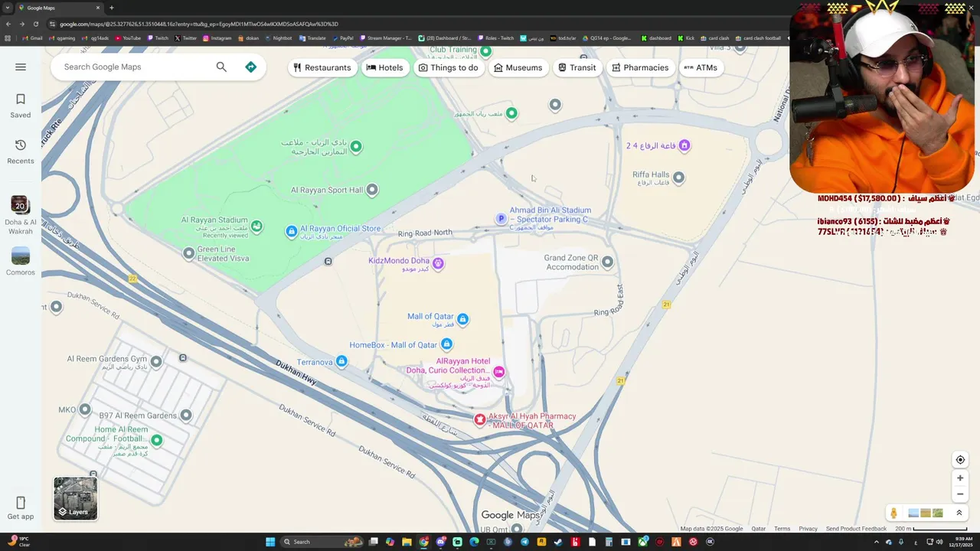Filter map by Transit

577,67
